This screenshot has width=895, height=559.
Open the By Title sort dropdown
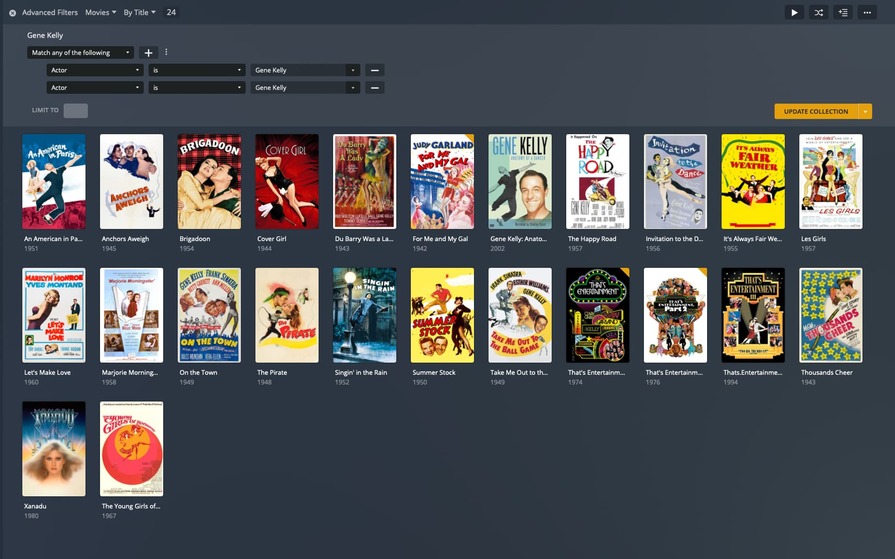(139, 12)
